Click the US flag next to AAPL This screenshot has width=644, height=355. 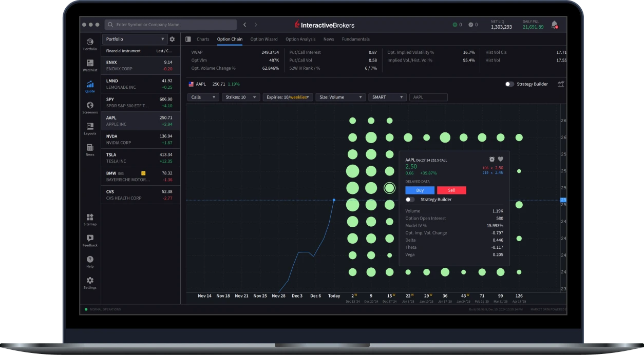tap(191, 84)
